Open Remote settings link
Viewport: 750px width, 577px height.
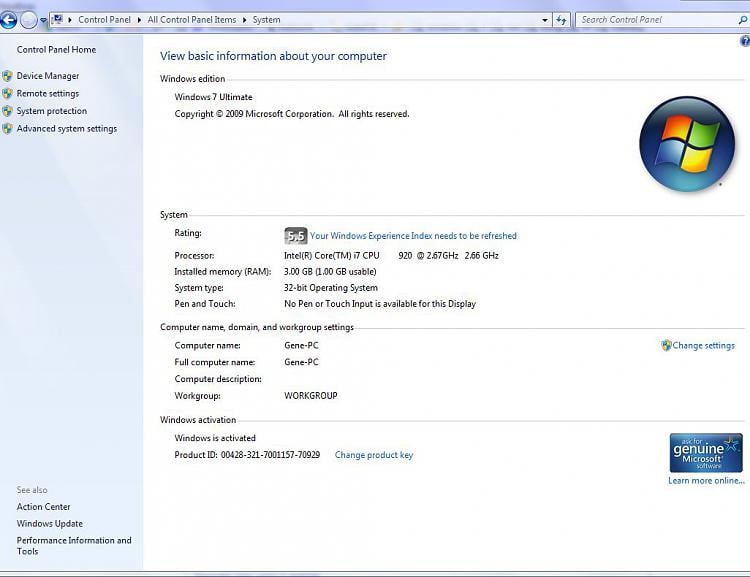coord(48,94)
